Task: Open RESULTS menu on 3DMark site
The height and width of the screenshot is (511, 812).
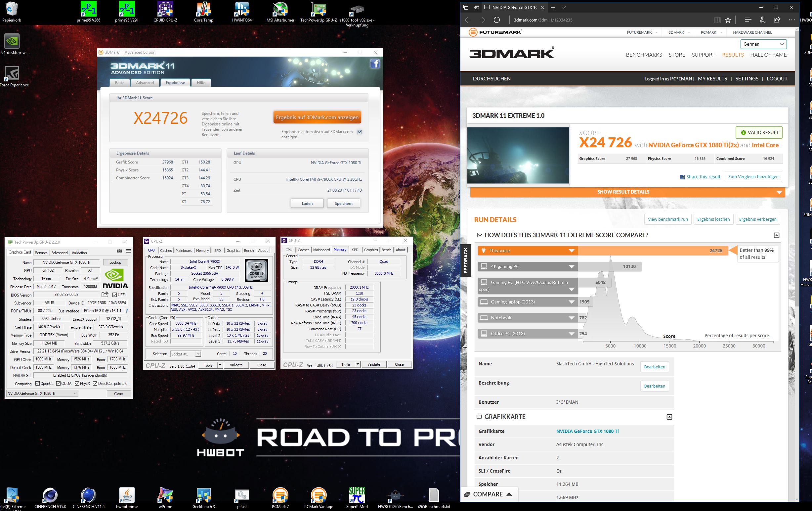Action: tap(733, 55)
